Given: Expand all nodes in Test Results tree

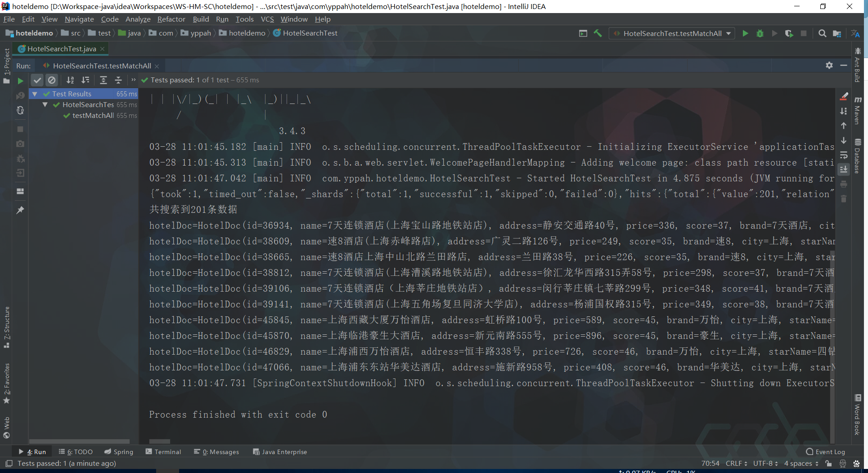Looking at the screenshot, I should pos(103,80).
